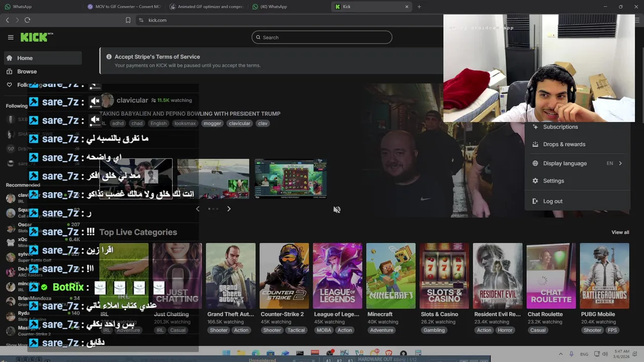Open clavicular channel name link
The width and height of the screenshot is (644, 362).
point(132,100)
